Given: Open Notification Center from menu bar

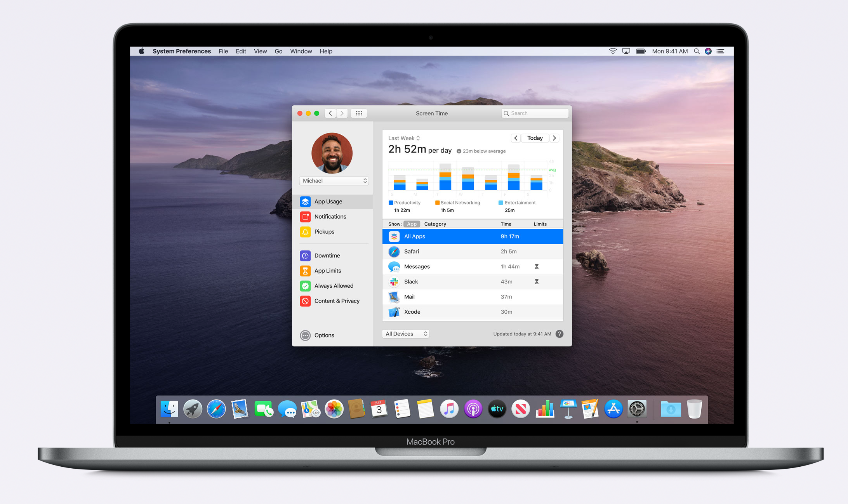Looking at the screenshot, I should (x=721, y=51).
